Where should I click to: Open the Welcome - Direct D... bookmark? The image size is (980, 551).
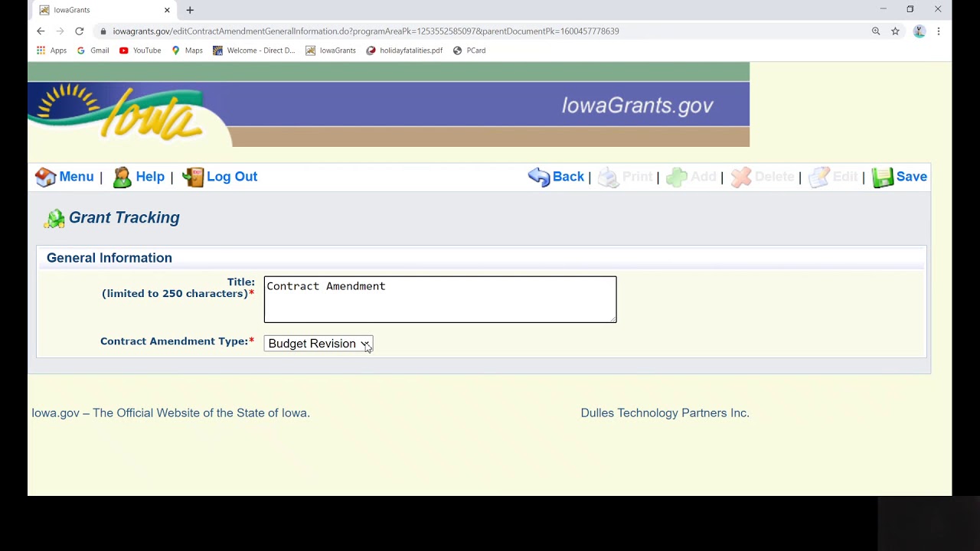253,51
